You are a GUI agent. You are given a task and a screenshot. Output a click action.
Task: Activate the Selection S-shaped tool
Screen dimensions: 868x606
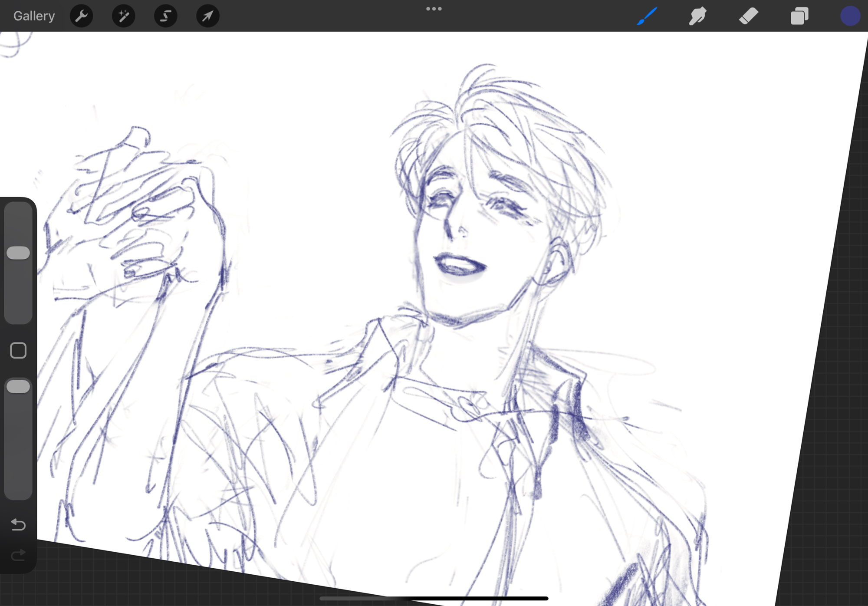tap(165, 16)
